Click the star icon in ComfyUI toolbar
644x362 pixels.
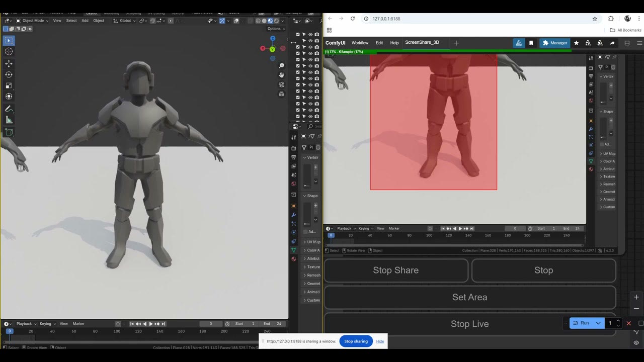pos(576,43)
